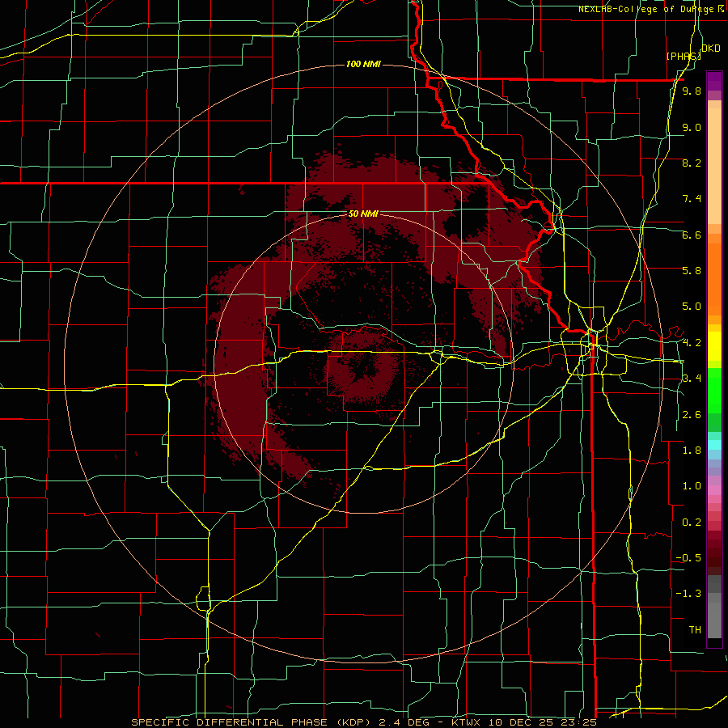
Task: Click the 1.0 value on the scale
Action: click(692, 486)
